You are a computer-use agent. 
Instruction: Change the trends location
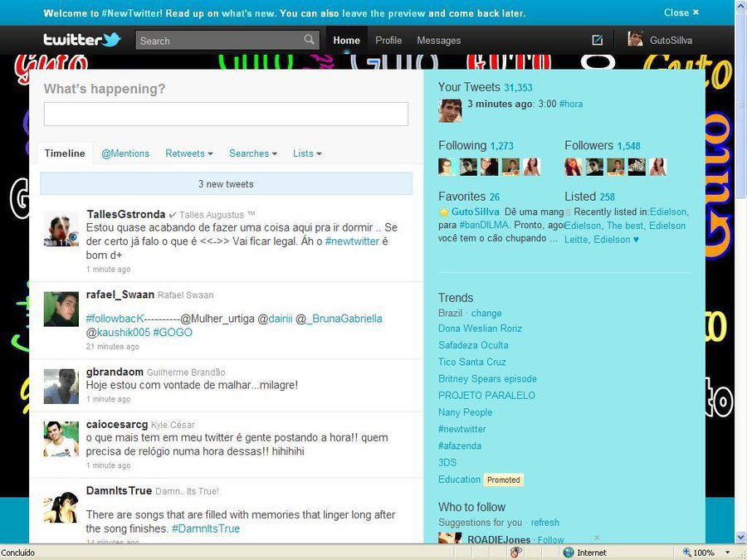486,314
